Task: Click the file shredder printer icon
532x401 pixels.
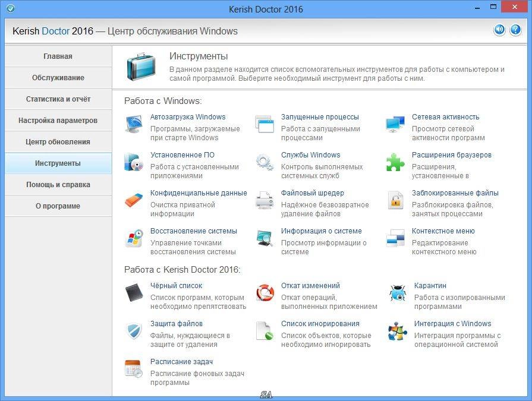Action: (x=265, y=200)
